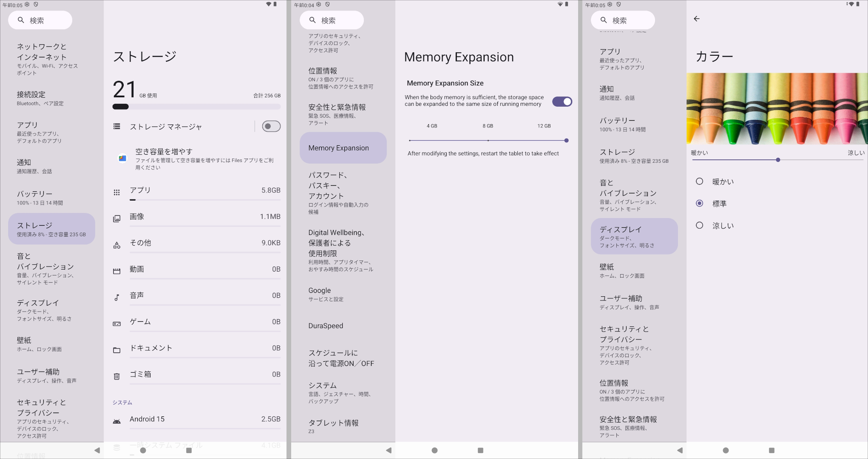Viewport: 868px width, 459px height.
Task: Toggle the ストレージ マネージャ switch
Action: click(x=271, y=126)
